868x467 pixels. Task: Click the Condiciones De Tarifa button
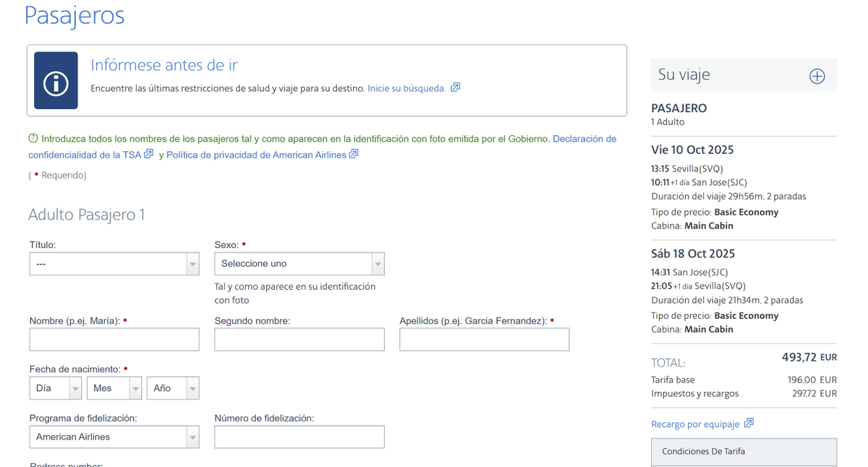pos(744,452)
